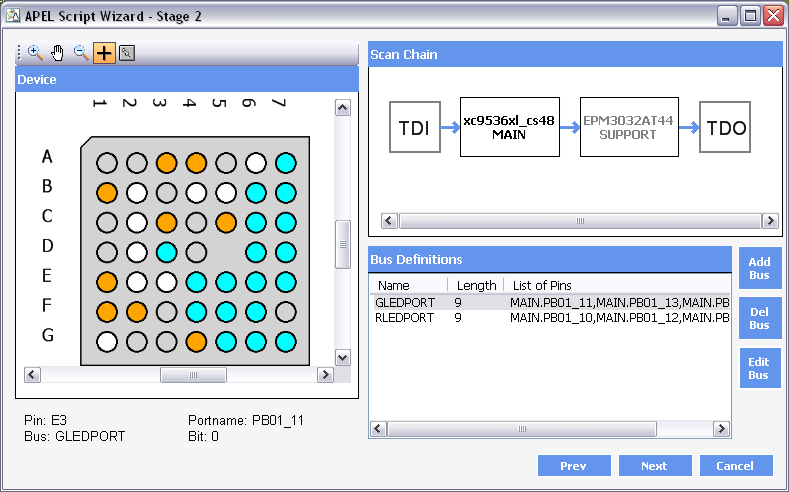Click the TDI block in scan chain
The width and height of the screenshot is (789, 492).
point(414,127)
